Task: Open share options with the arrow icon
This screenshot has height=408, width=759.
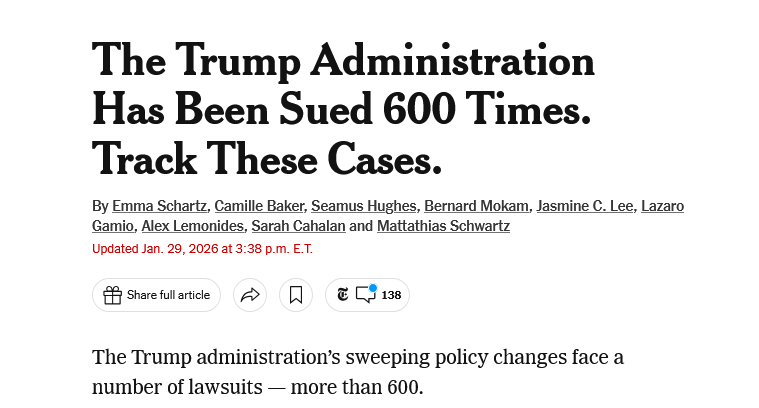Action: [250, 295]
